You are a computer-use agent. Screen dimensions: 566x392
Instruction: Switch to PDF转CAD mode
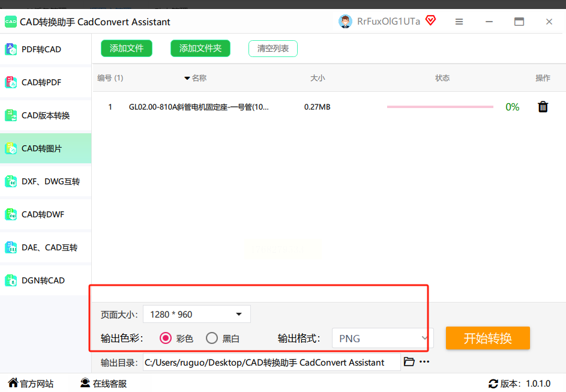46,49
